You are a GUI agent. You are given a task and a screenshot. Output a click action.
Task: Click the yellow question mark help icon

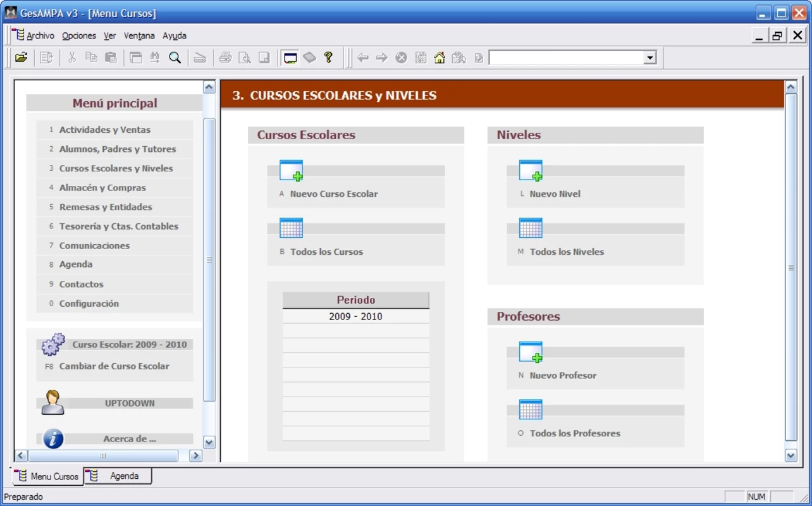coord(328,58)
